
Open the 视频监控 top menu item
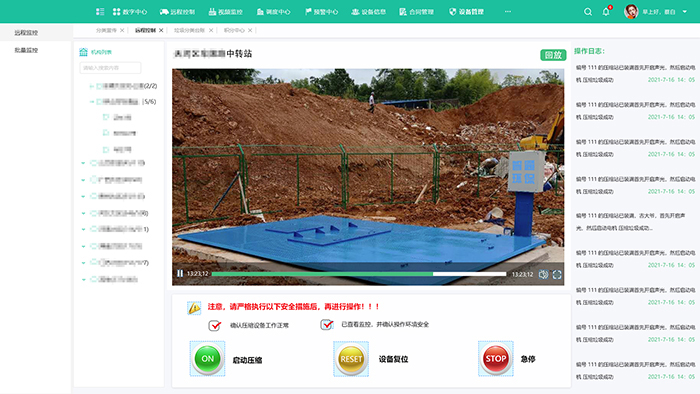click(225, 12)
